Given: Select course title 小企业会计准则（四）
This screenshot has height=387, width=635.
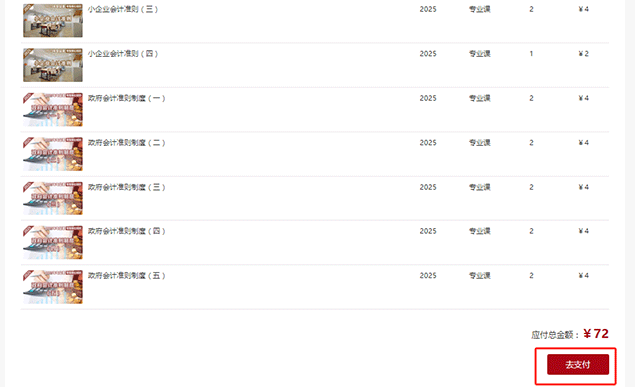Looking at the screenshot, I should pyautogui.click(x=123, y=54).
